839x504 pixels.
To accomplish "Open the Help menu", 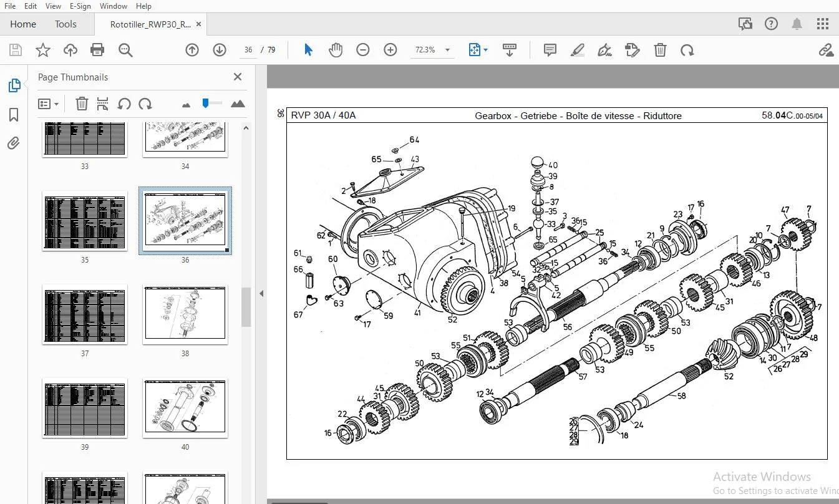I will click(x=143, y=6).
